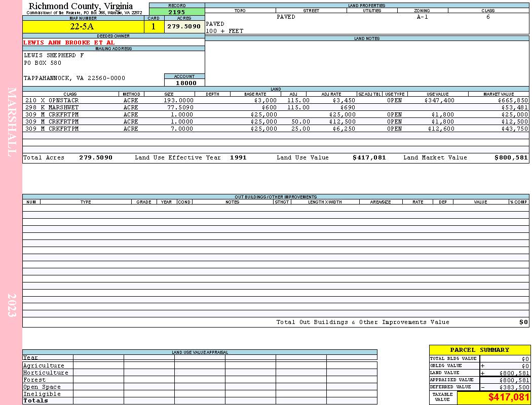The height and width of the screenshot is (405, 532).
Task: Click PO BOX 580 address line
Action: 43,63
